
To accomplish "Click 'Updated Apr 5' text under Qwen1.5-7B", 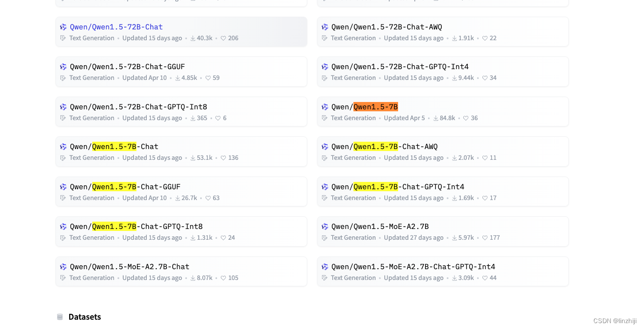I will (x=404, y=118).
